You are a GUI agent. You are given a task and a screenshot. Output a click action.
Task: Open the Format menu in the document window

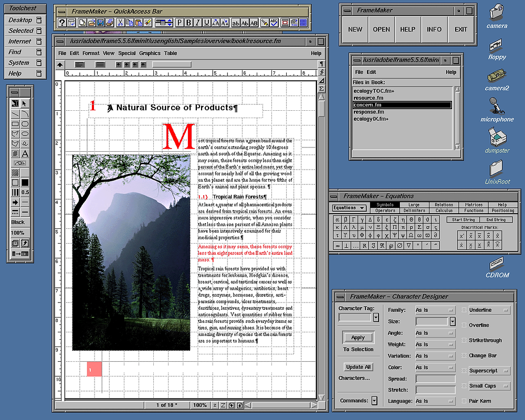(91, 53)
